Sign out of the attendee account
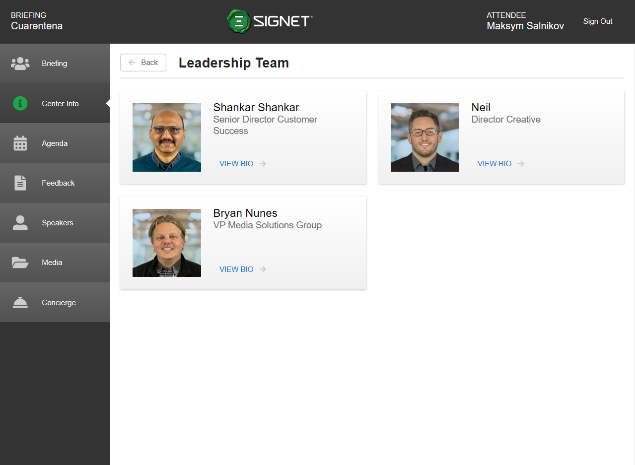 pos(598,21)
